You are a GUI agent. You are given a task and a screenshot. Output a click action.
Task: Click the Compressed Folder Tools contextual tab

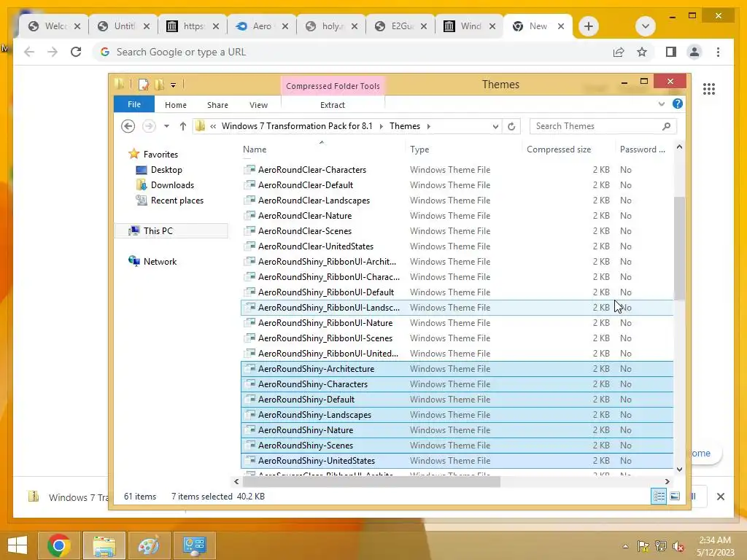tap(333, 86)
